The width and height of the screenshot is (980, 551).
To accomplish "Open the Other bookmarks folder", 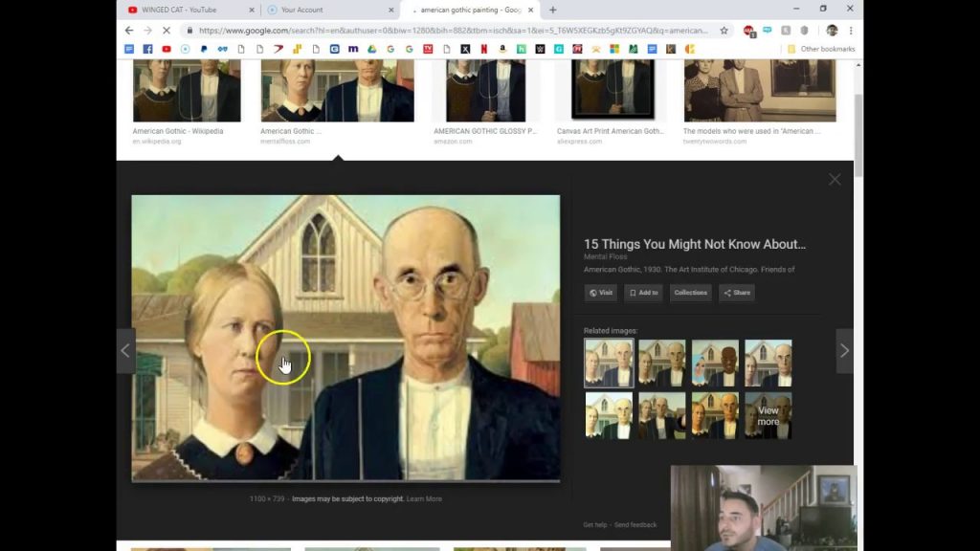I will (820, 49).
